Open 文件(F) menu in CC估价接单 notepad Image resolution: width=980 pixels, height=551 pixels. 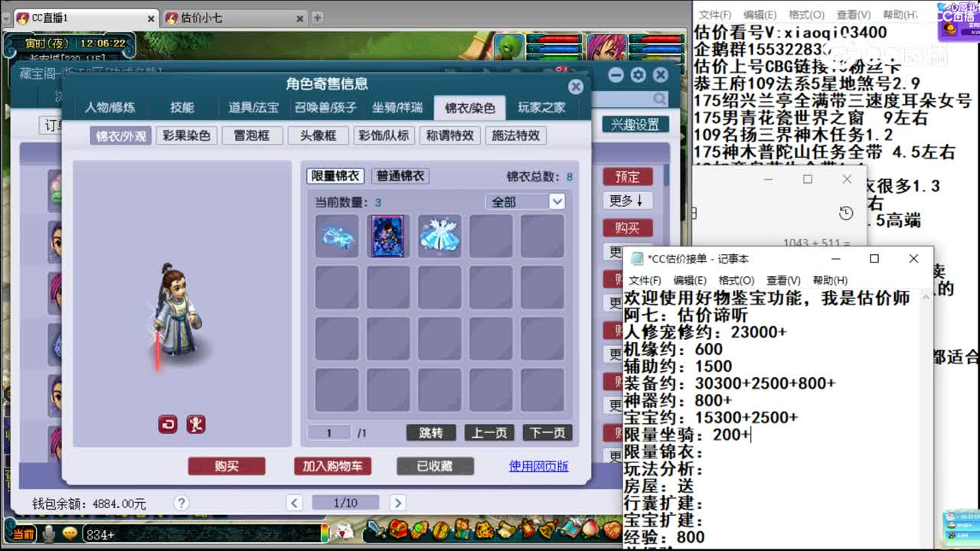click(644, 281)
